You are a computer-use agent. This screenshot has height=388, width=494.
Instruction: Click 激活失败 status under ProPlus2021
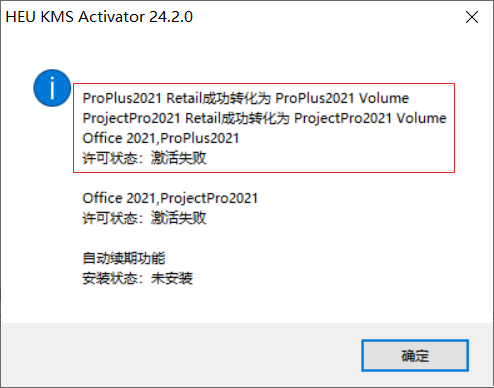coord(179,158)
